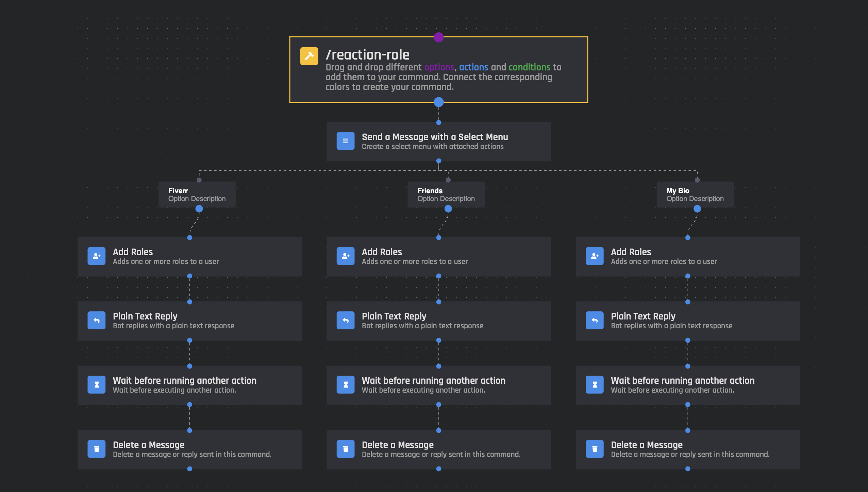The image size is (868, 492).
Task: Click 'Plain Text Reply' title in My Bio column
Action: coord(643,316)
